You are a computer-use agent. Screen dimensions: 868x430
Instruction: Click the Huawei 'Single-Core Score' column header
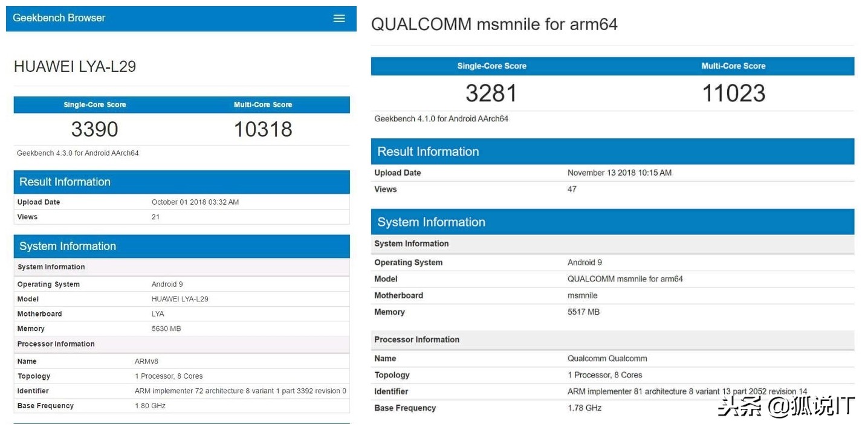pyautogui.click(x=95, y=104)
